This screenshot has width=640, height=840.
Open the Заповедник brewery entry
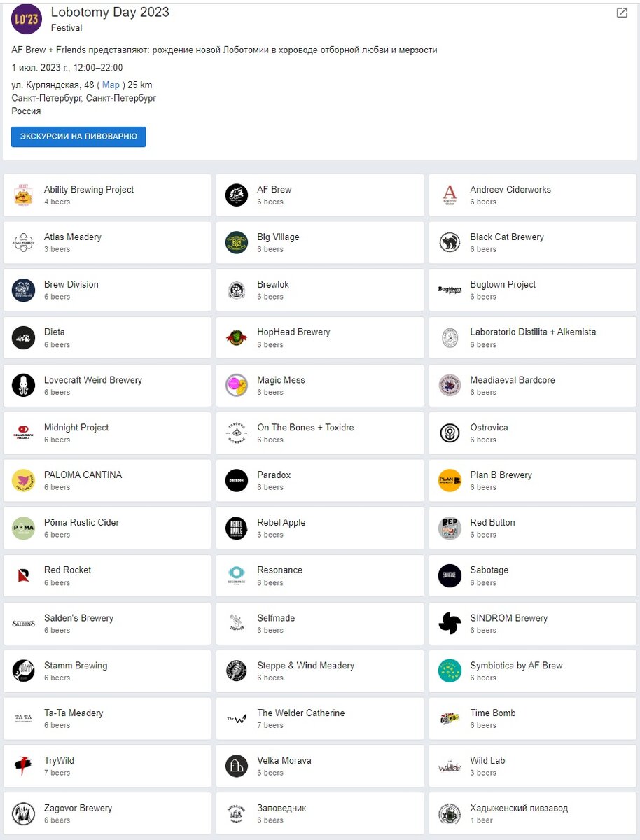click(319, 814)
